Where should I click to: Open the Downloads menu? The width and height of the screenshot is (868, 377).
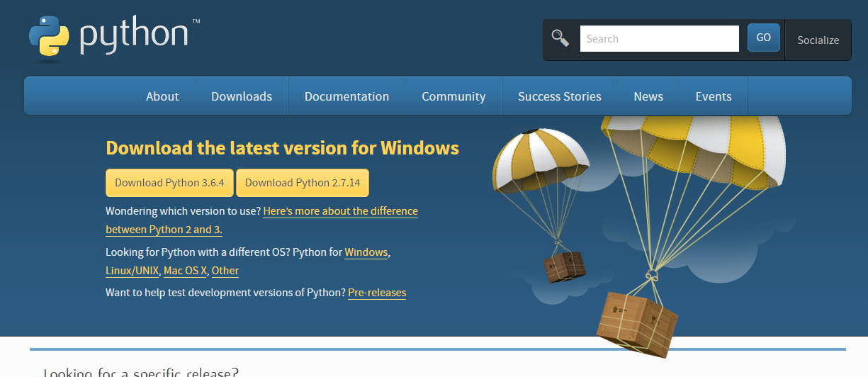click(x=242, y=96)
